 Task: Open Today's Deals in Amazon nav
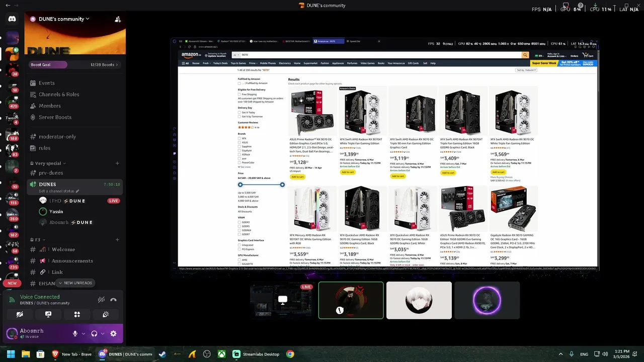[220, 63]
